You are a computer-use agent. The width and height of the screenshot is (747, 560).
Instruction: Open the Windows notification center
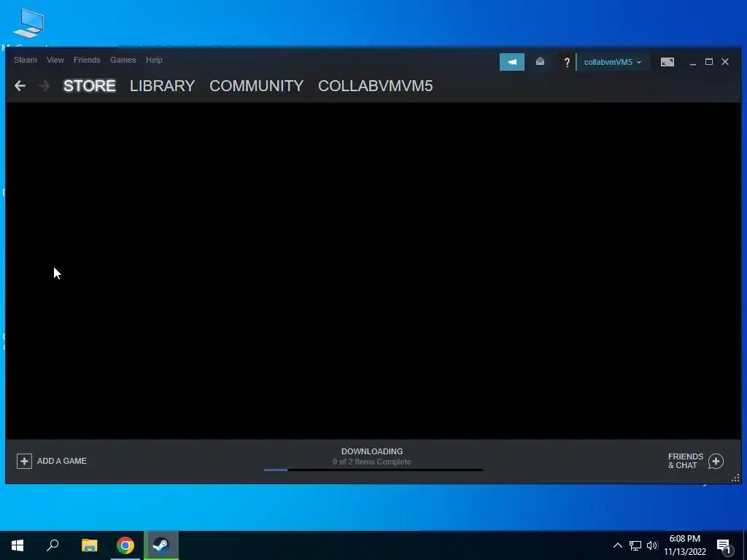coord(724,546)
